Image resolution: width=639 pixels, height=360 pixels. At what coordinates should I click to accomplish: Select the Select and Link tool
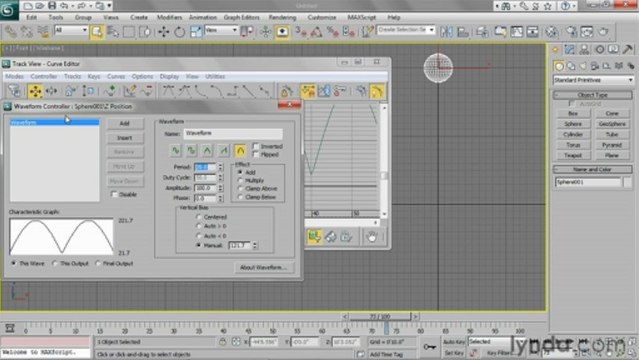pos(10,31)
